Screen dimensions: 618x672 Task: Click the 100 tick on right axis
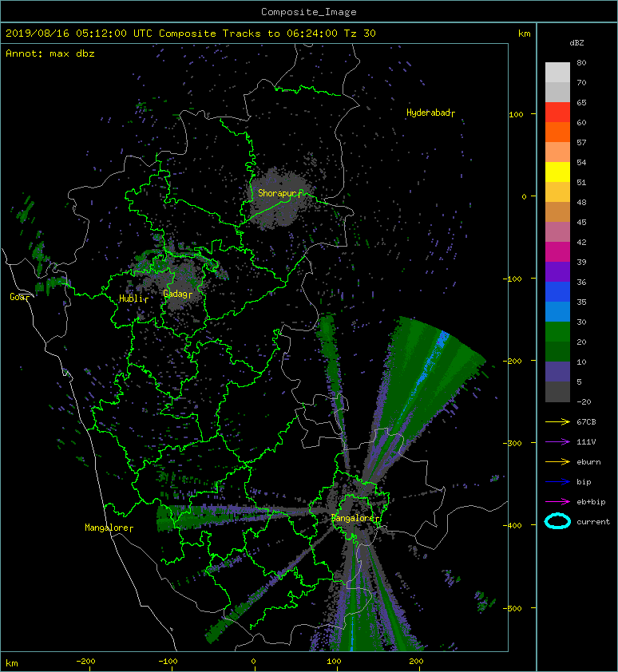point(516,114)
